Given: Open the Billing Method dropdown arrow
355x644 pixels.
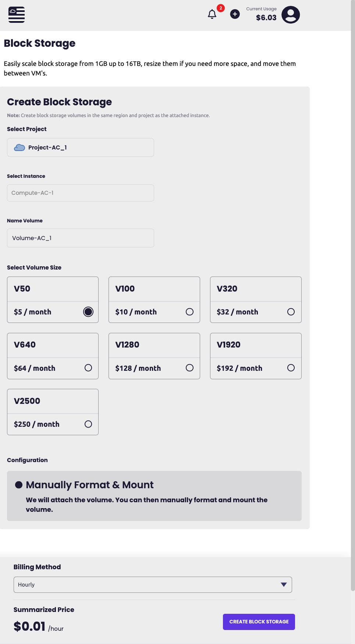Looking at the screenshot, I should pos(284,585).
